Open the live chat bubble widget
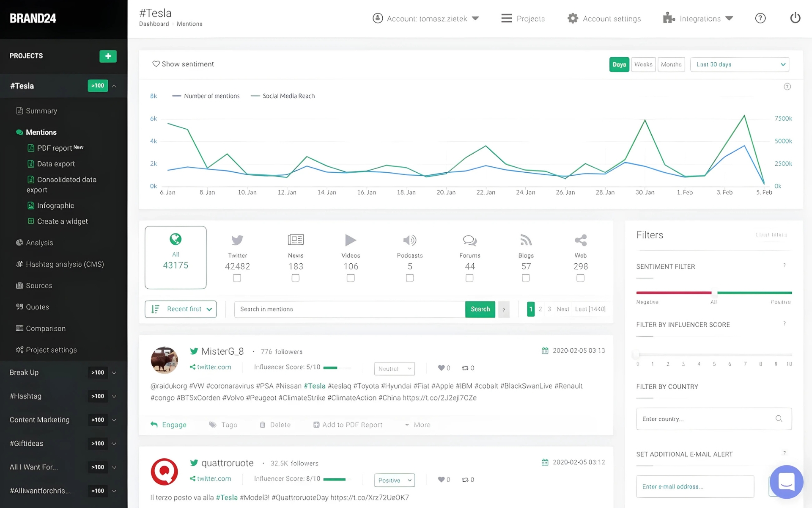The height and width of the screenshot is (508, 812). tap(787, 482)
